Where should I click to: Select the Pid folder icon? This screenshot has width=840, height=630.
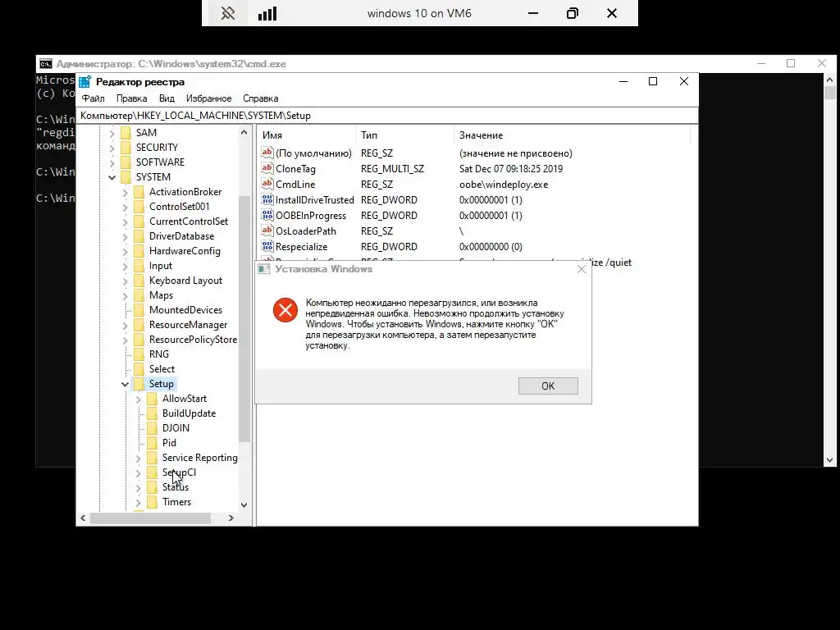[x=153, y=442]
